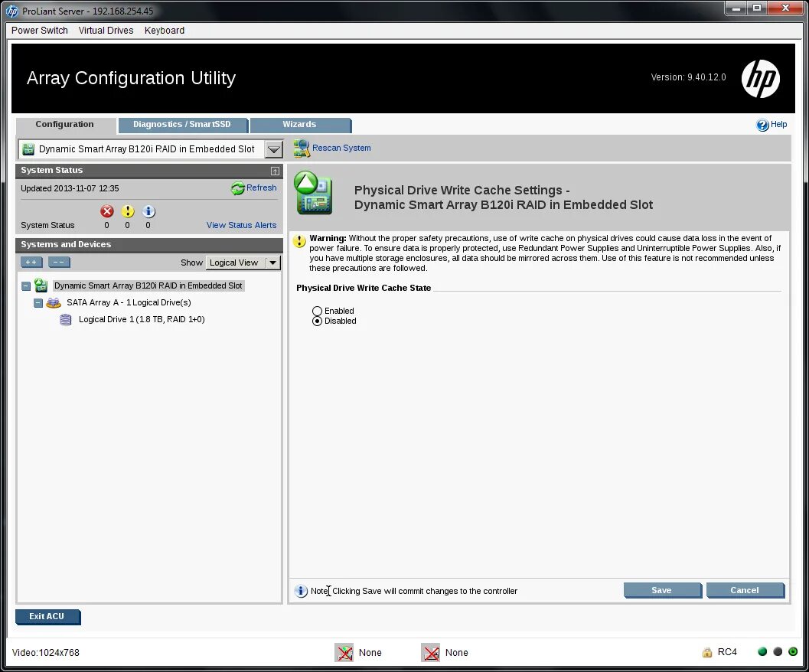This screenshot has height=672, width=809.
Task: Click the Logical Drive 1 disk icon
Action: coord(66,319)
